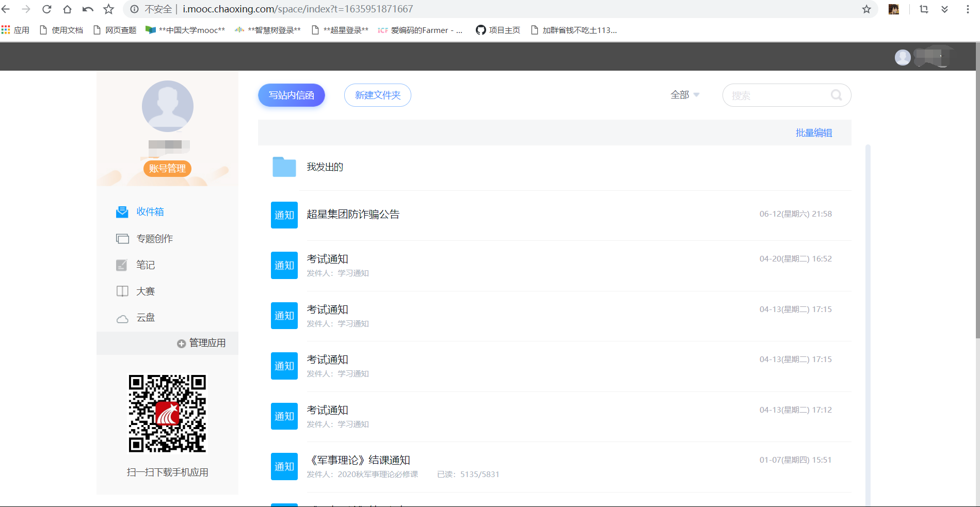Image resolution: width=980 pixels, height=507 pixels.
Task: Open the 超星集团防诈骗公告 notice
Action: [354, 214]
